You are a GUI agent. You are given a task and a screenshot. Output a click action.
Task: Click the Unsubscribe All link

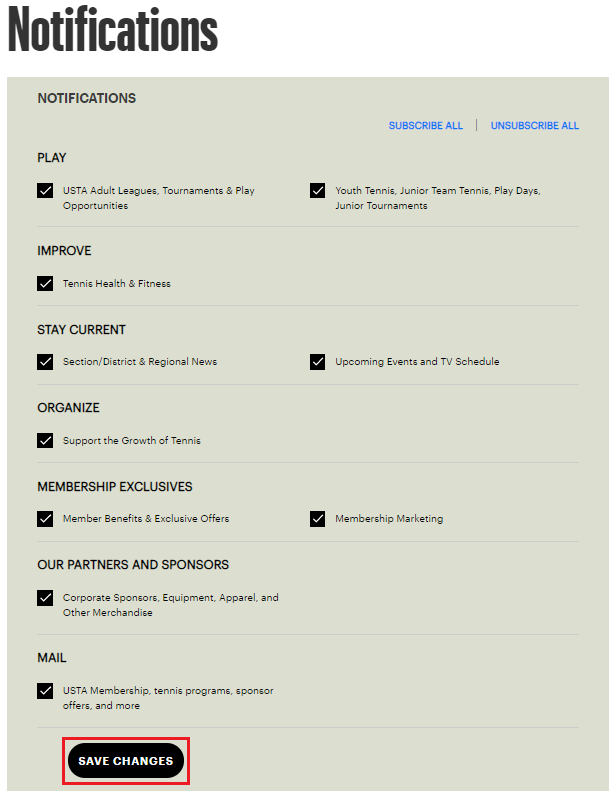[534, 125]
